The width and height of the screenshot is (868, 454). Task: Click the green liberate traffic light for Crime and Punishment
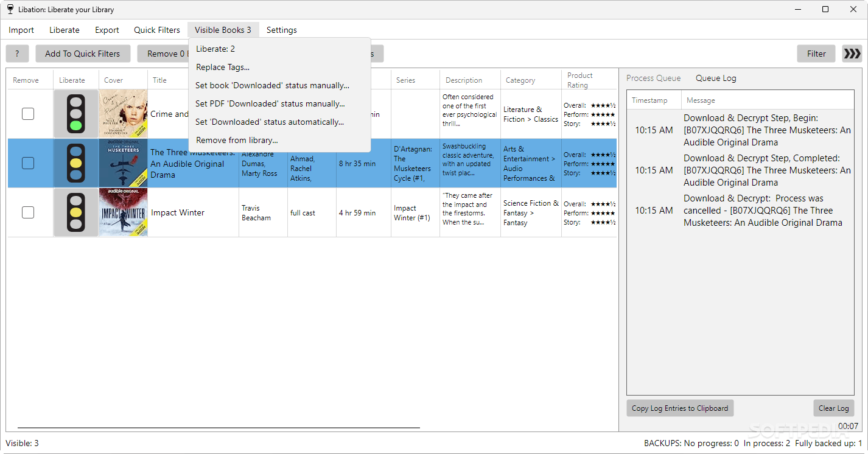pyautogui.click(x=75, y=125)
